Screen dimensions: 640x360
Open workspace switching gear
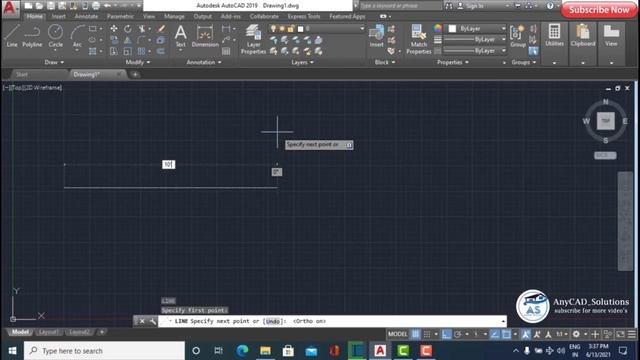pyautogui.click(x=576, y=334)
